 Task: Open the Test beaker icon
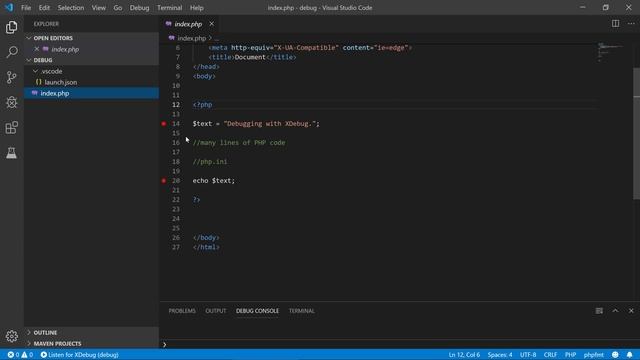[x=11, y=153]
